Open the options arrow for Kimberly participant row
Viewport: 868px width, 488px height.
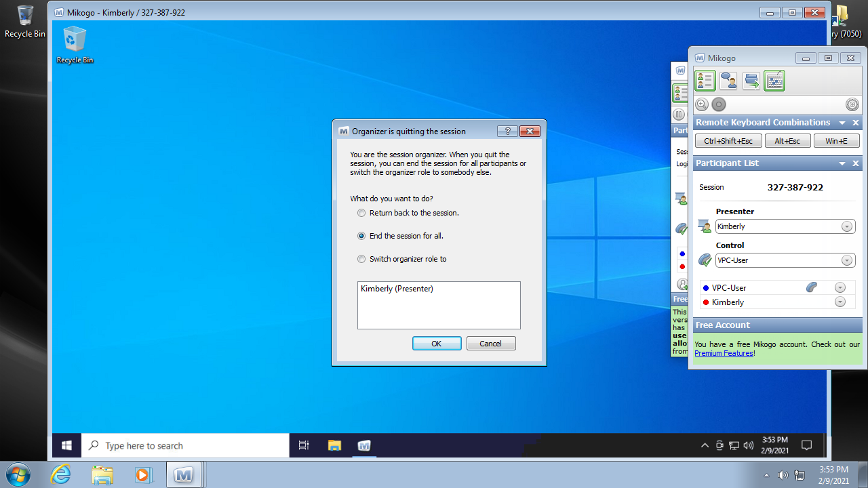point(840,302)
